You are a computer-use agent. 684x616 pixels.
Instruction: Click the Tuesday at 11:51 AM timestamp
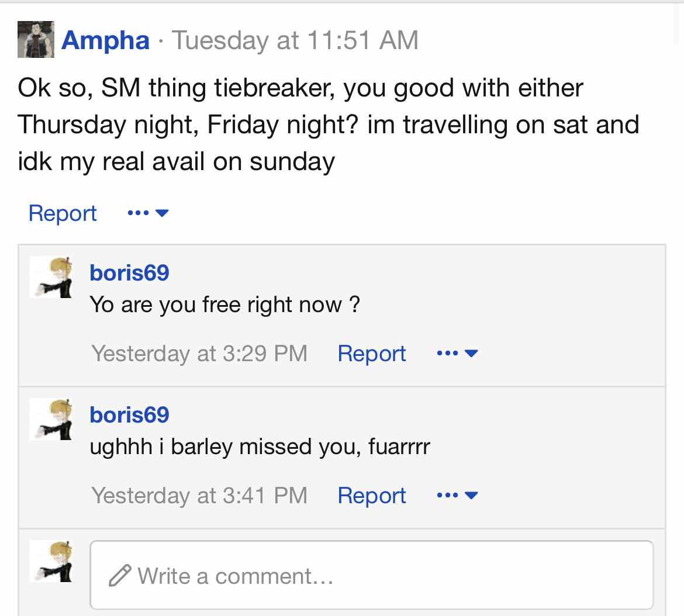pyautogui.click(x=295, y=40)
